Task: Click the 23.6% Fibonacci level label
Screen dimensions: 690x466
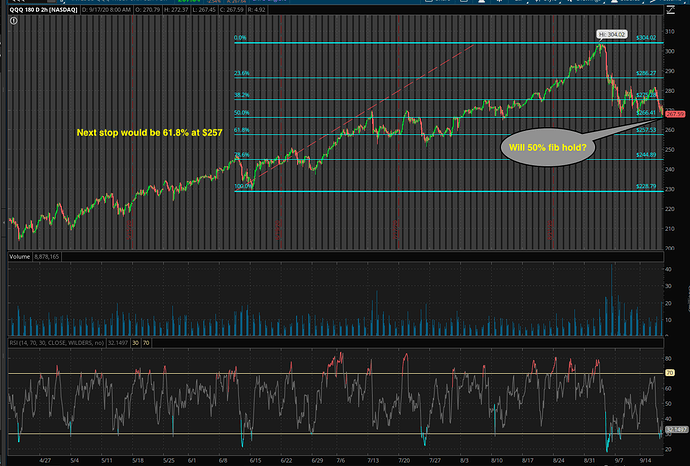Action: [x=240, y=73]
